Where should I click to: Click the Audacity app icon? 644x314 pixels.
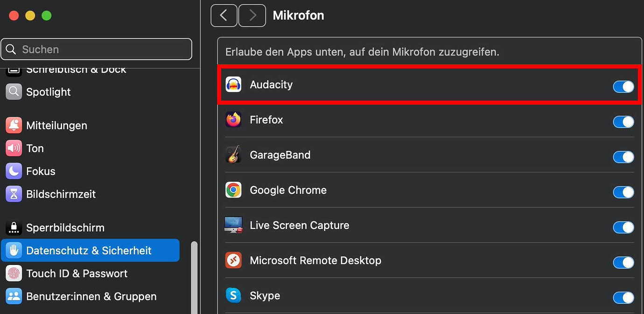(233, 85)
